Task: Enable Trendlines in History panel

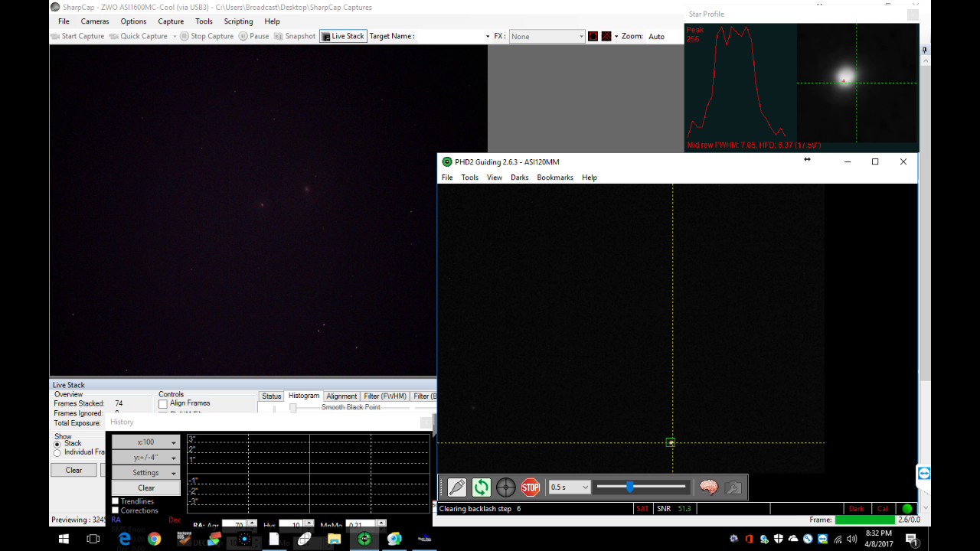Action: [116, 501]
